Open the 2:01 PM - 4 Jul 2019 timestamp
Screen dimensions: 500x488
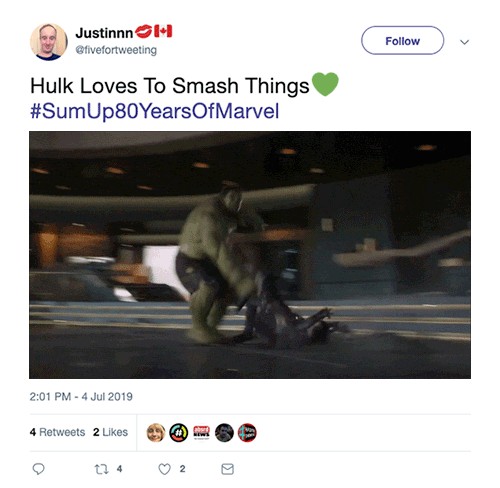(81, 397)
